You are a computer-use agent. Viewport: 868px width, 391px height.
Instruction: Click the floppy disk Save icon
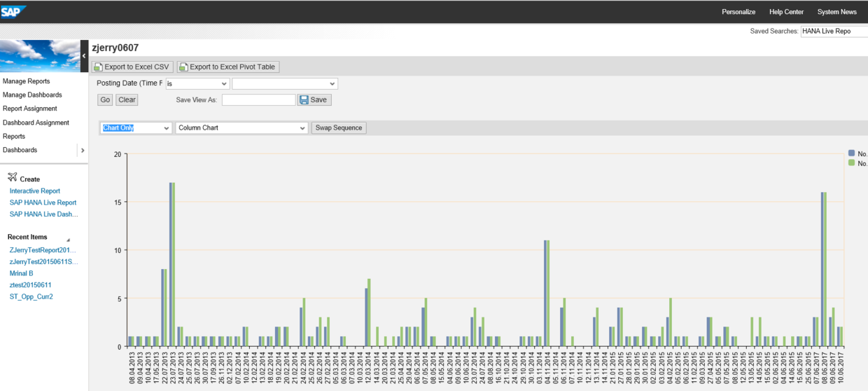304,100
